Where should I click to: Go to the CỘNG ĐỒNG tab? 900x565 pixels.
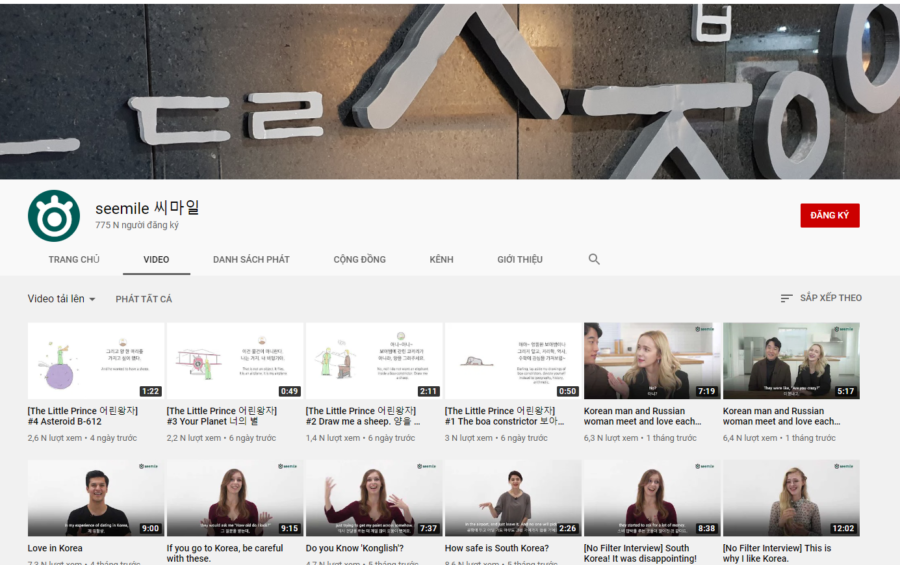pos(360,260)
